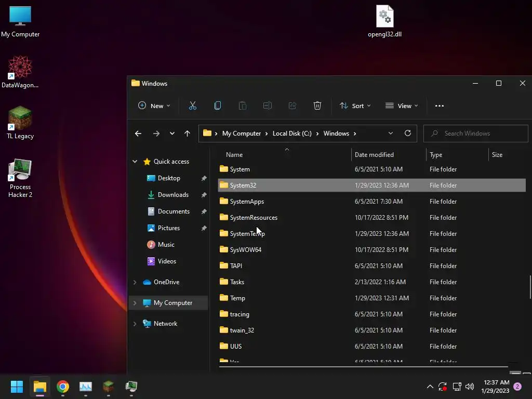Click My Computer breadcrumb in address bar

point(242,134)
